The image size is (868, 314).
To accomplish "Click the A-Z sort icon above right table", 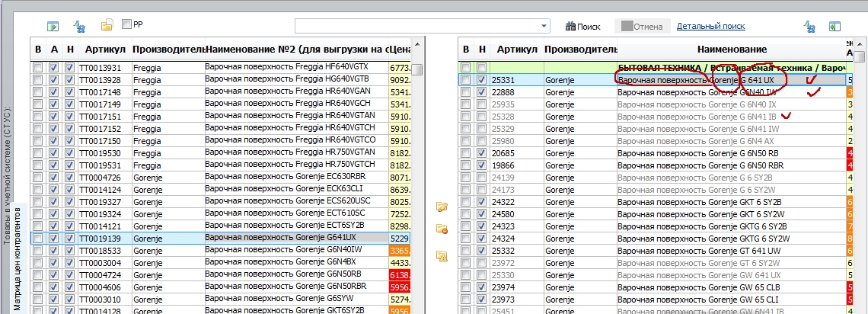I will [810, 26].
